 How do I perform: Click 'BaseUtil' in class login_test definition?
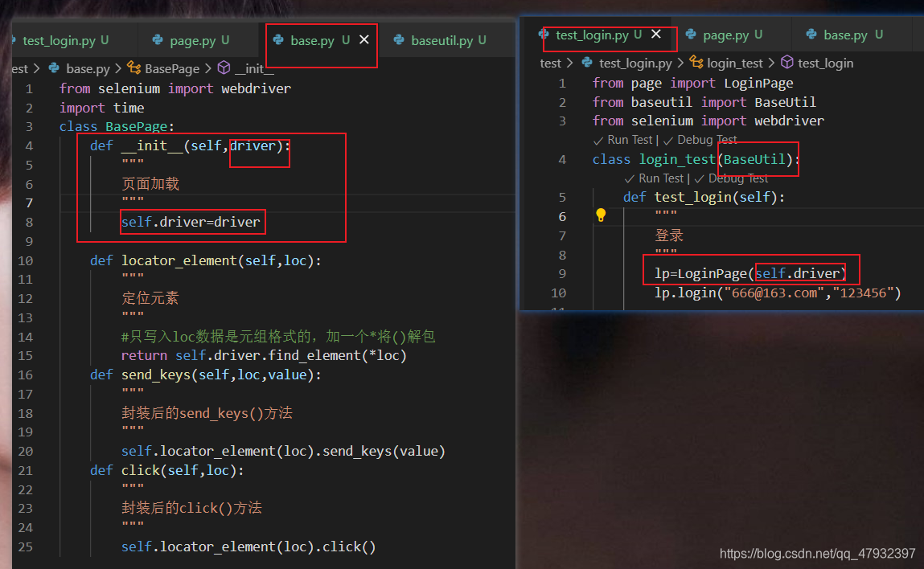pos(755,159)
